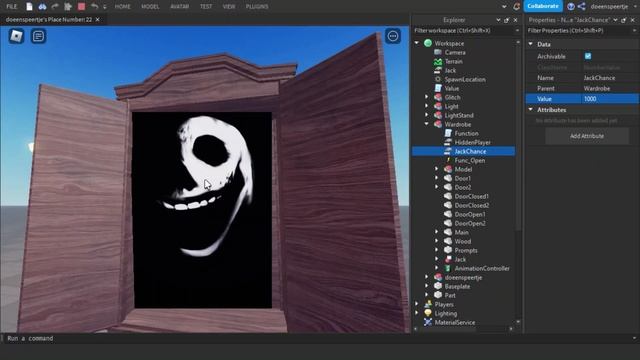Open the Explorer panel options dropdown
Viewport: 640px width, 360px height.
click(498, 20)
